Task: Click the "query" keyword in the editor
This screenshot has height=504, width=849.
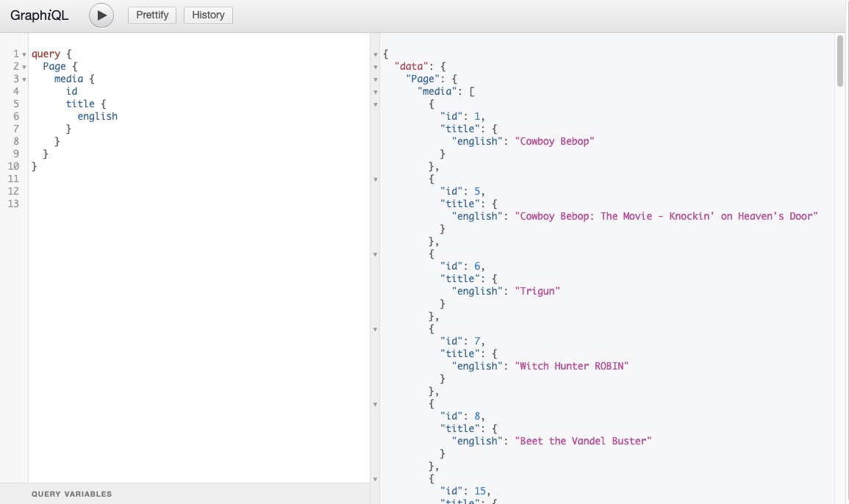Action: click(x=46, y=54)
